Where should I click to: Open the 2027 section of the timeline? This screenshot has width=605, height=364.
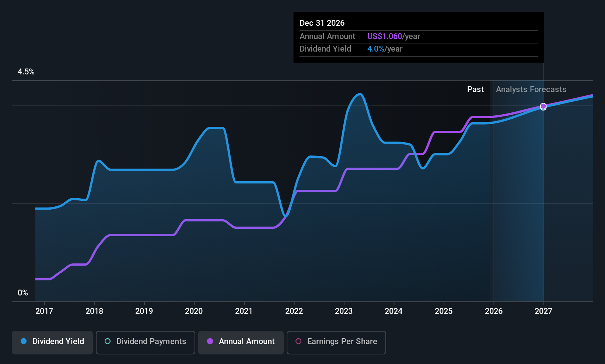[543, 311]
